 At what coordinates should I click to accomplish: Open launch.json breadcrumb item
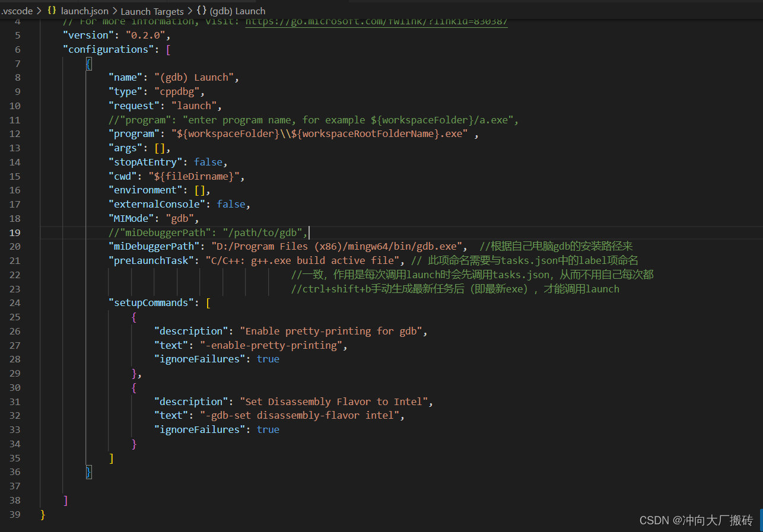tap(84, 11)
